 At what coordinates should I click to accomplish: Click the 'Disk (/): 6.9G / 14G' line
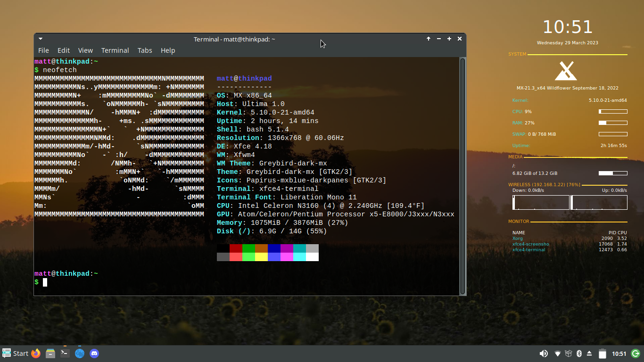(x=272, y=231)
